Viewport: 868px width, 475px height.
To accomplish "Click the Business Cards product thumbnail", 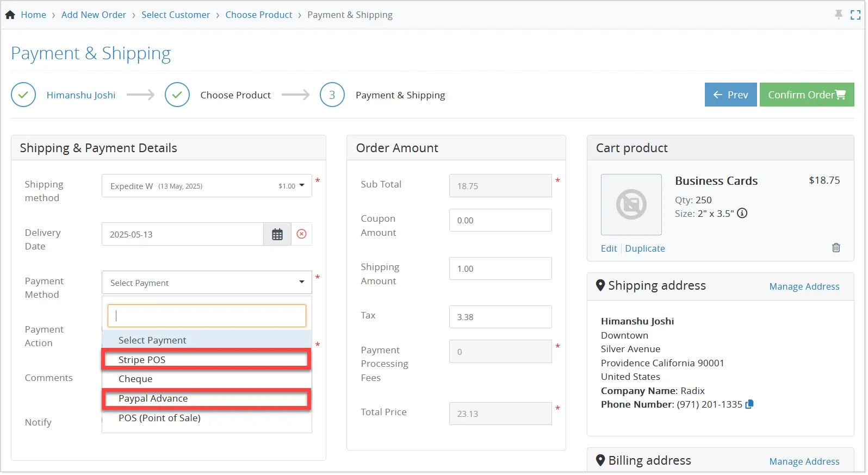I will click(631, 204).
